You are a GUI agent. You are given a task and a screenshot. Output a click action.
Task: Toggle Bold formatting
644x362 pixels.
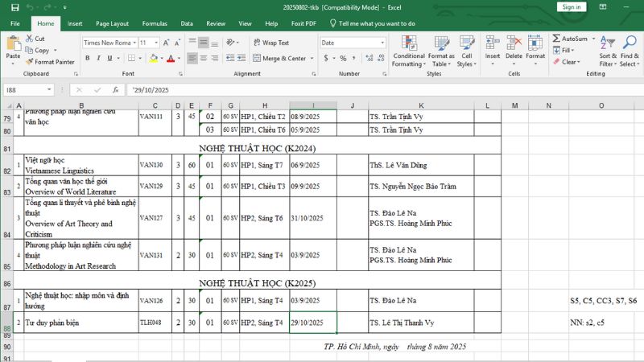87,58
